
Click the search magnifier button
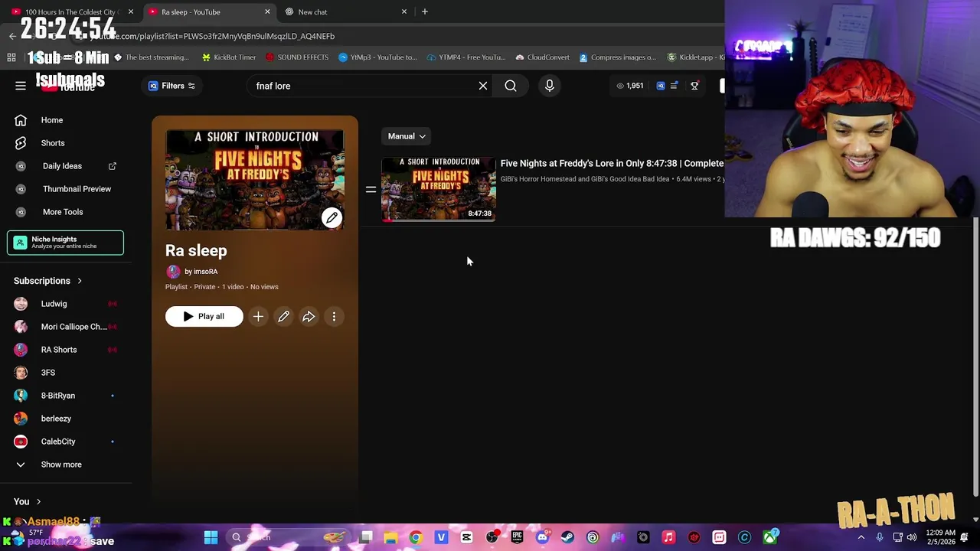tap(511, 86)
